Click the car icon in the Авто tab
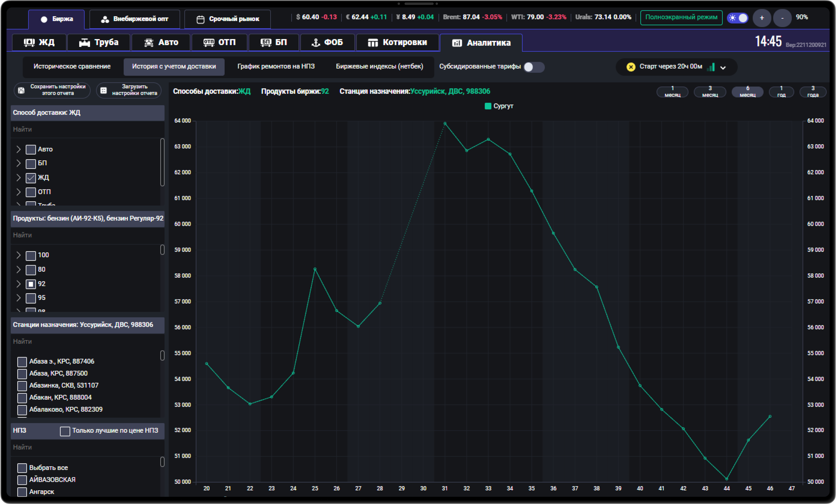Screen dimensions: 836x504 point(149,42)
